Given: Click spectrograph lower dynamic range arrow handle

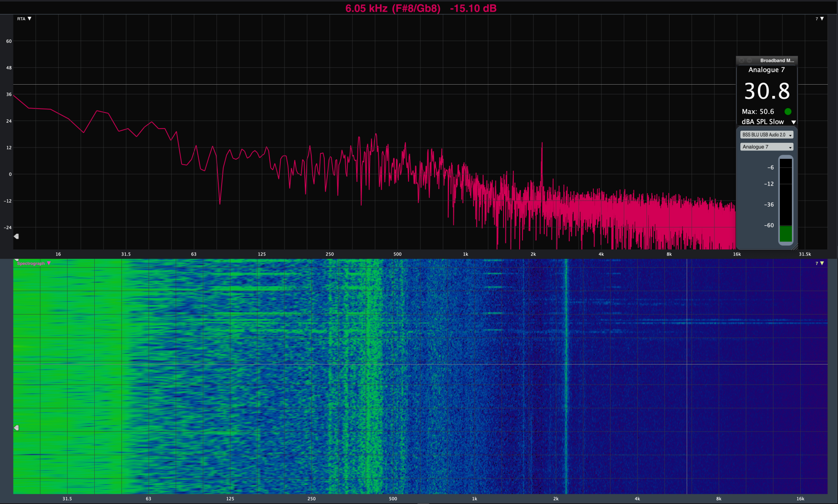Looking at the screenshot, I should (16, 428).
